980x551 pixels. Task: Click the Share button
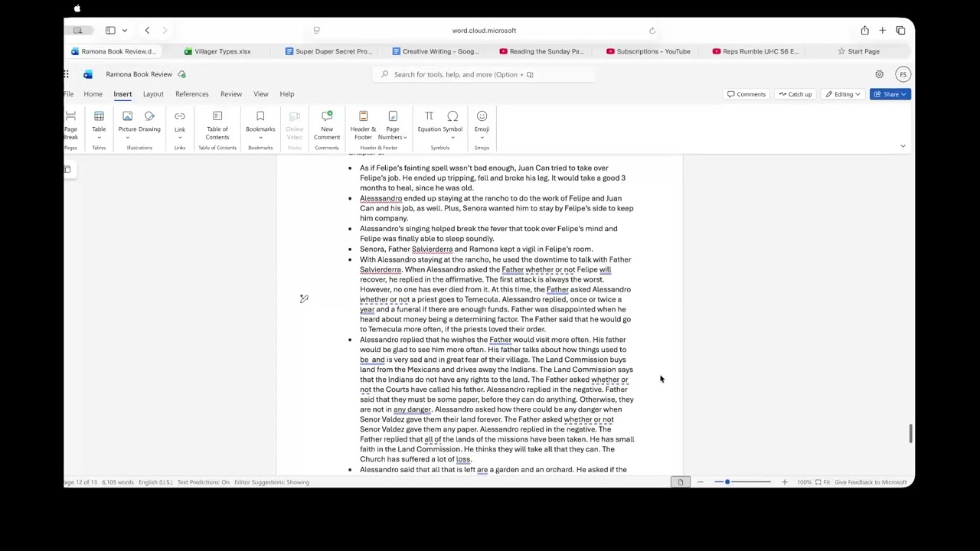890,94
